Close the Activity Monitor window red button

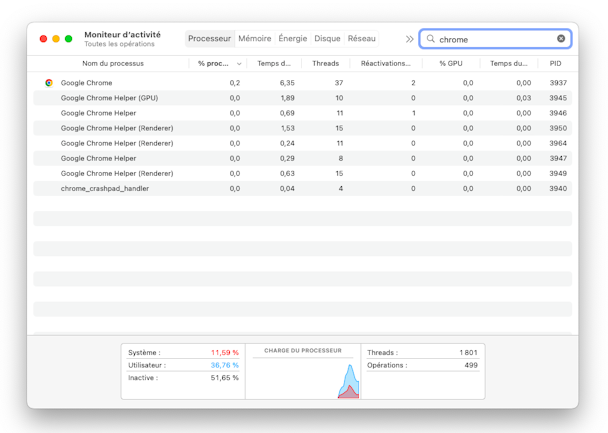(x=43, y=39)
